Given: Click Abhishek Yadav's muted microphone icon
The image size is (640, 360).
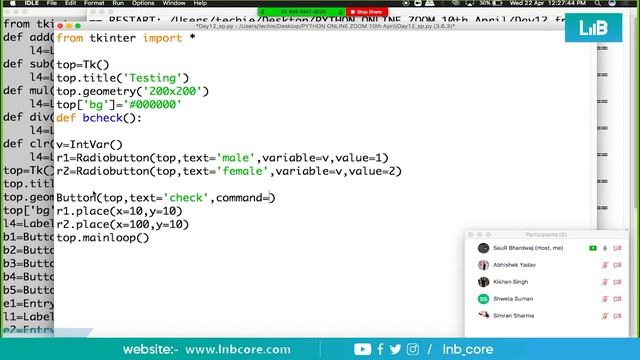Looking at the screenshot, I should coord(605,265).
